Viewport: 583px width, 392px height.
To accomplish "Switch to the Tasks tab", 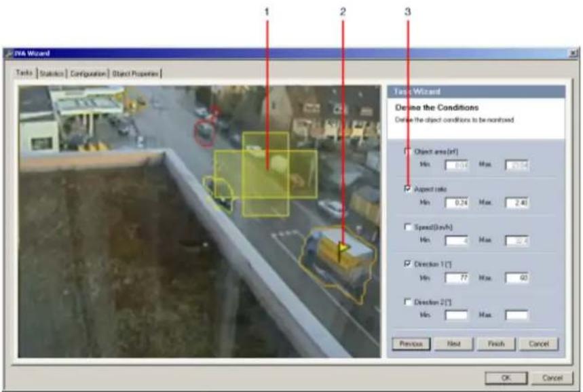I will pyautogui.click(x=24, y=73).
